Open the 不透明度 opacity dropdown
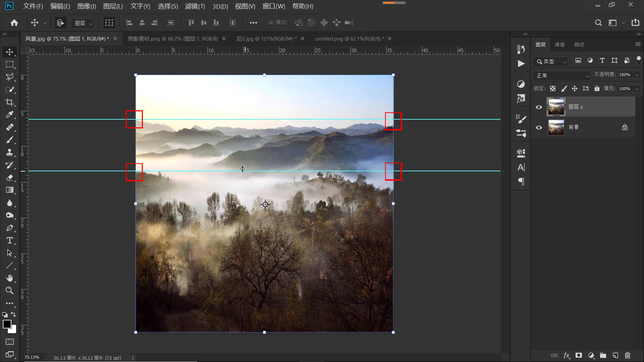This screenshot has height=362, width=644. tap(637, 74)
